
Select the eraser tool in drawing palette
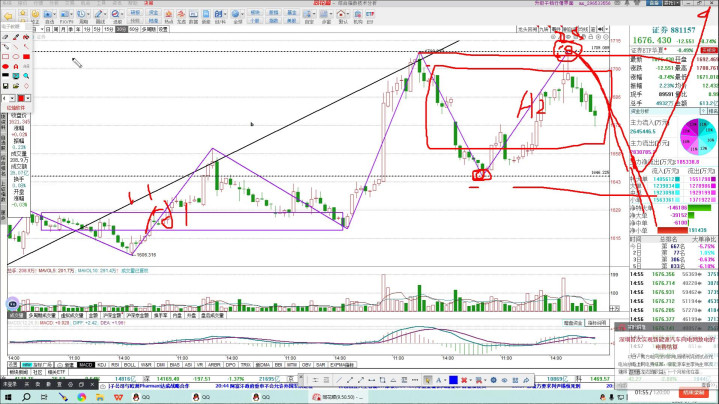coord(6,37)
